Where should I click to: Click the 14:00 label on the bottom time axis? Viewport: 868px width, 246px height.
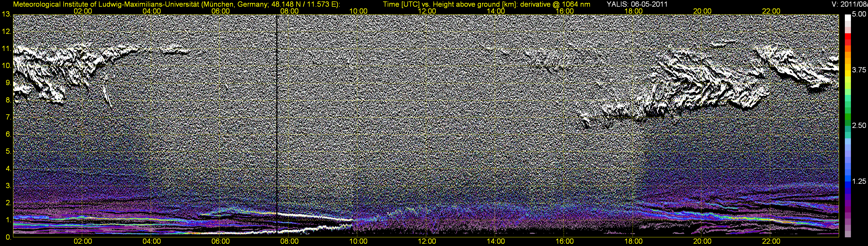496,242
